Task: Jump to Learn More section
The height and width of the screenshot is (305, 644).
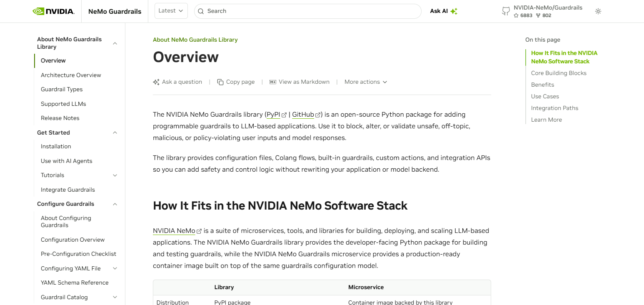Action: tap(547, 120)
